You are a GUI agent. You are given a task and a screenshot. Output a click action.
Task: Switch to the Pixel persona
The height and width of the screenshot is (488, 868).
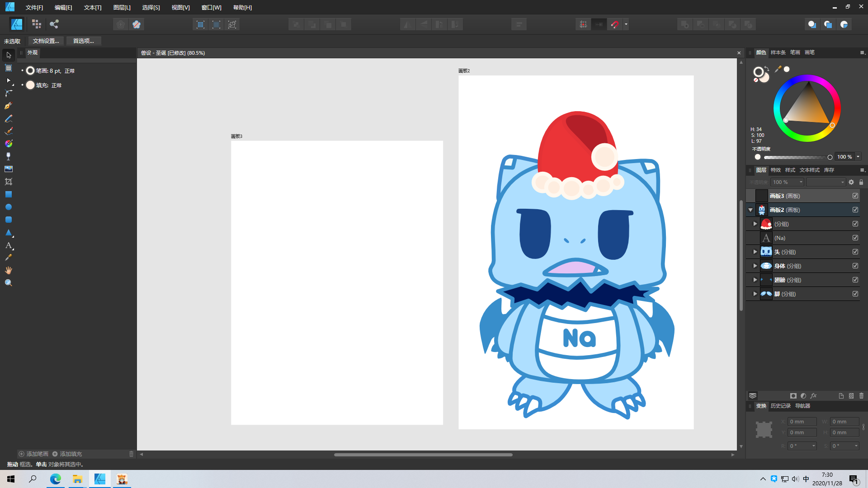pyautogui.click(x=37, y=24)
